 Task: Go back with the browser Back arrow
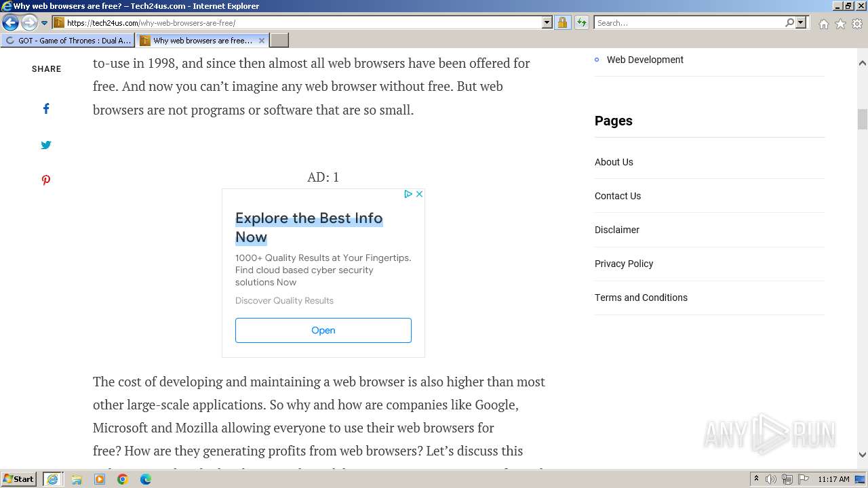tap(10, 23)
